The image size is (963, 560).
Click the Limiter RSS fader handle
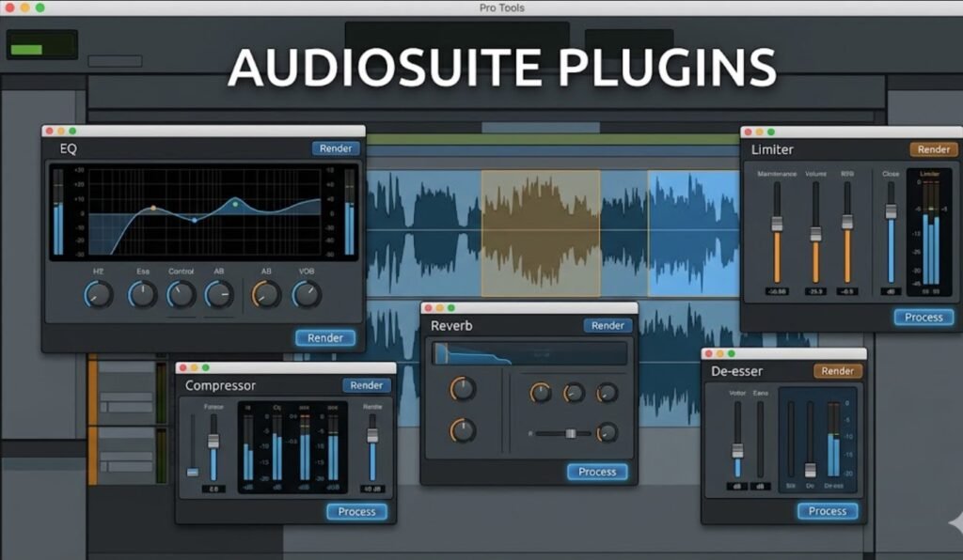pyautogui.click(x=847, y=222)
